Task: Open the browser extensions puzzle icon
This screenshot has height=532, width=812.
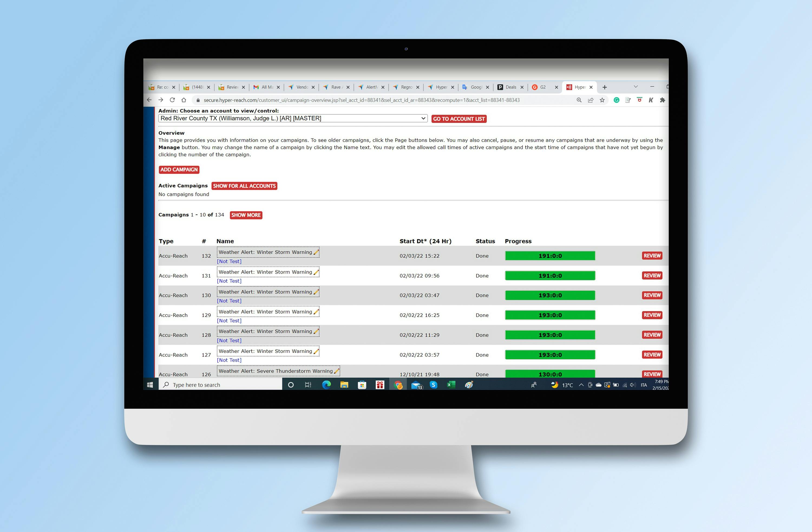Action: pyautogui.click(x=663, y=100)
